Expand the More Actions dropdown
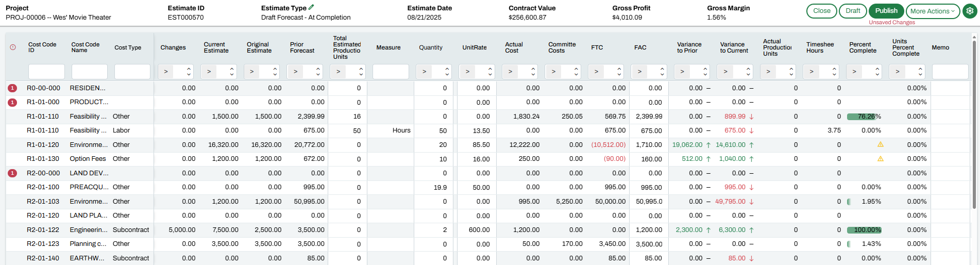This screenshot has width=980, height=265. [x=934, y=11]
